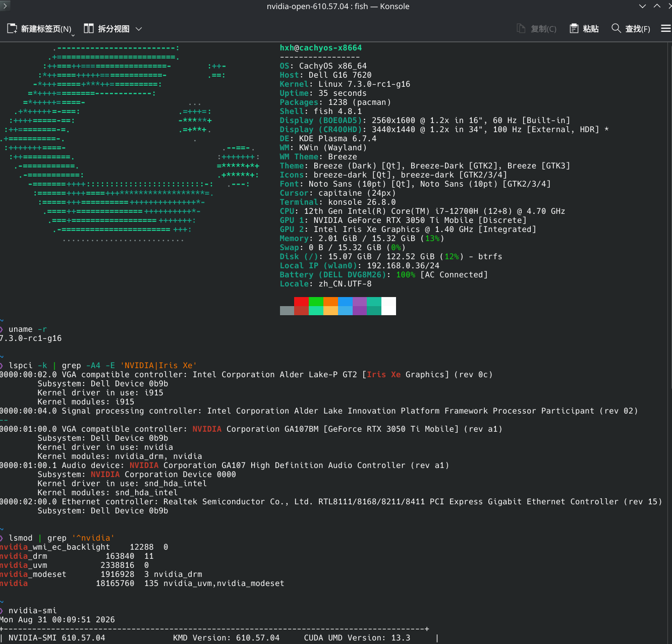The width and height of the screenshot is (672, 644).
Task: Click the 'OS: CachyOS x86_64' line
Action: pyautogui.click(x=323, y=66)
